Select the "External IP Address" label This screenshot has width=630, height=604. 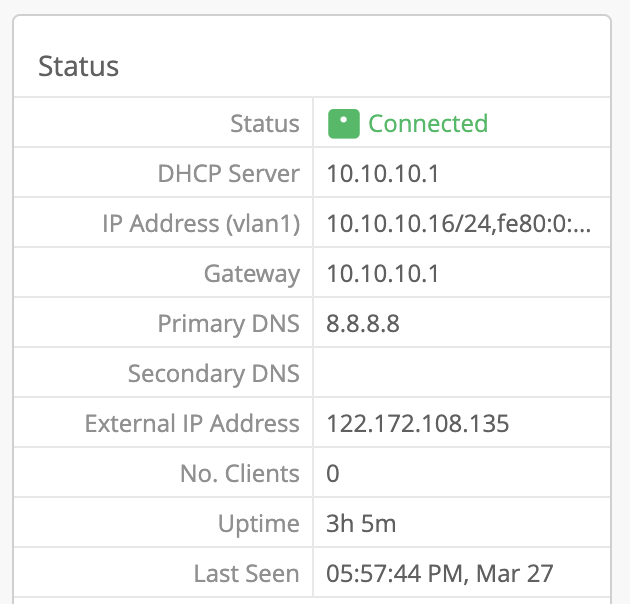[x=192, y=424]
